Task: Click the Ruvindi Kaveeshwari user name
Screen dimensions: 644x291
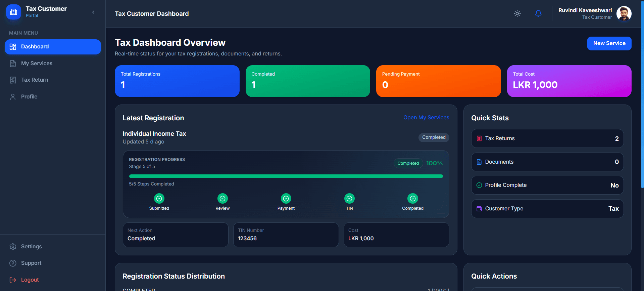Action: coord(585,10)
